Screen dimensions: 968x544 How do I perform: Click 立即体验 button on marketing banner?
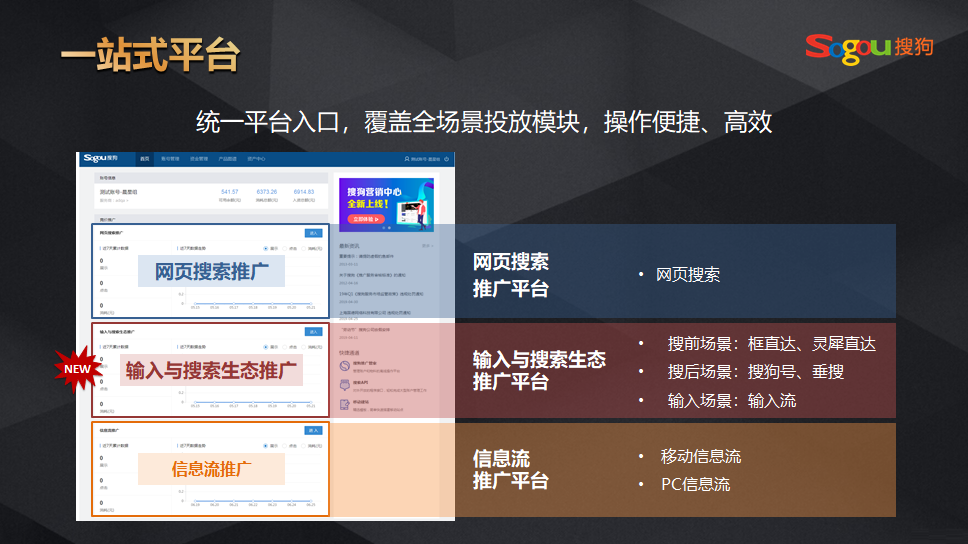pos(365,219)
